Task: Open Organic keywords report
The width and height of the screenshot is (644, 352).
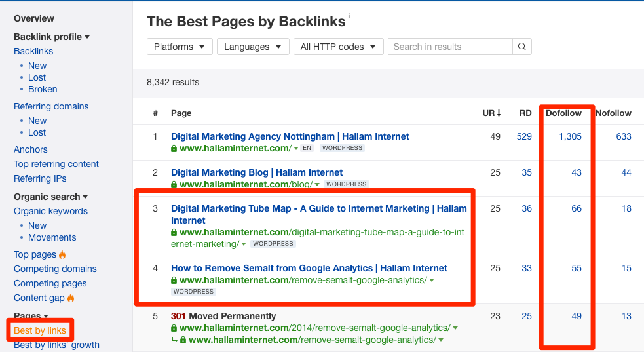Action: tap(50, 211)
